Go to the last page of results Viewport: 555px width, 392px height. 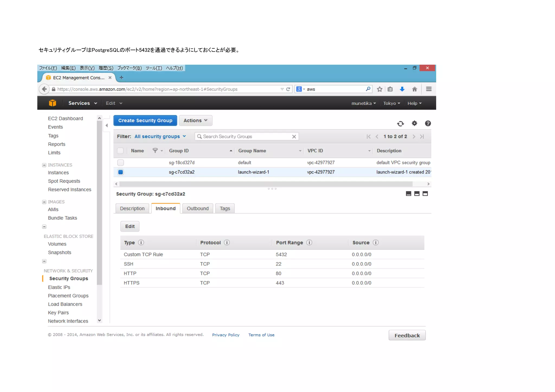[422, 136]
